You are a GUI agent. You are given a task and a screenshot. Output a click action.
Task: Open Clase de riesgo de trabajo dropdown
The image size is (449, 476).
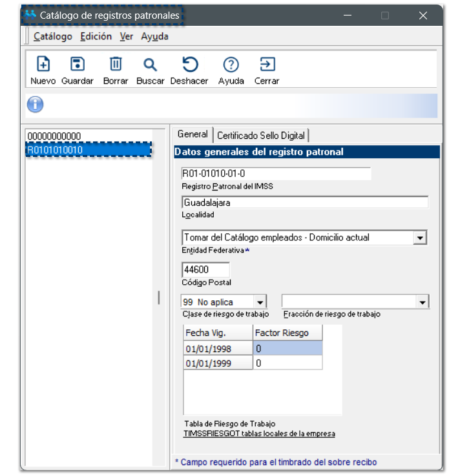pyautogui.click(x=260, y=302)
